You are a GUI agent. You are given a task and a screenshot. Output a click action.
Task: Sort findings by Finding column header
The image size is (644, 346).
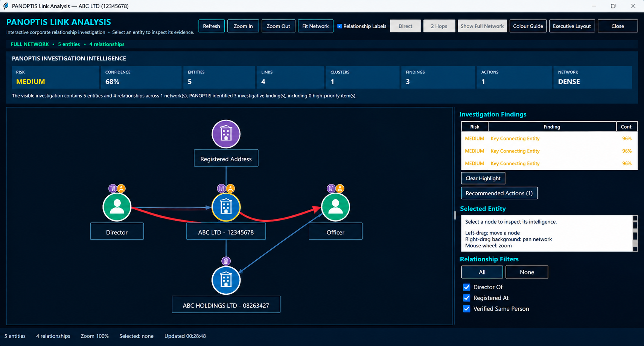[552, 127]
